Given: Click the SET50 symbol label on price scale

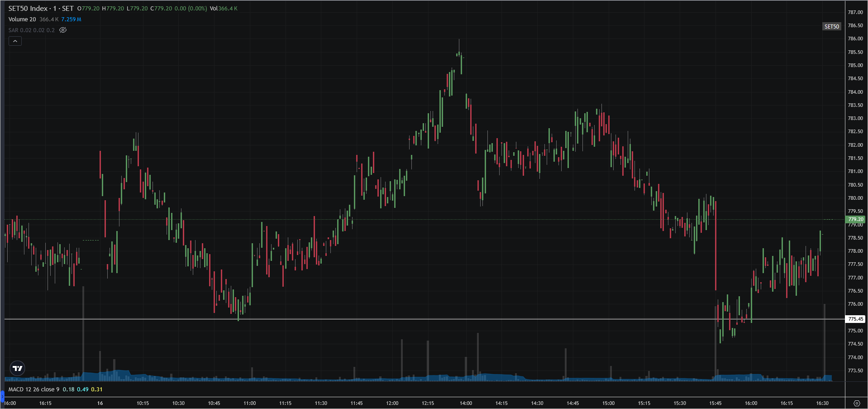Looking at the screenshot, I should (x=831, y=27).
